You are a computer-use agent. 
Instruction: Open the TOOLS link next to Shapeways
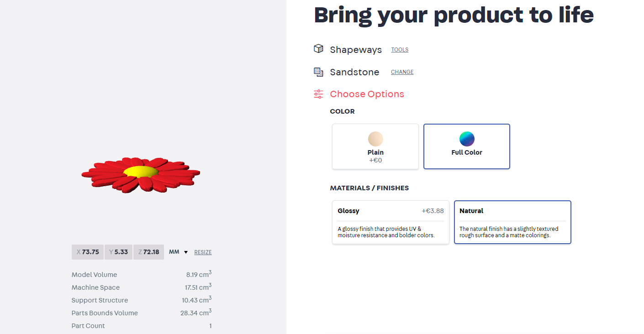pos(400,50)
